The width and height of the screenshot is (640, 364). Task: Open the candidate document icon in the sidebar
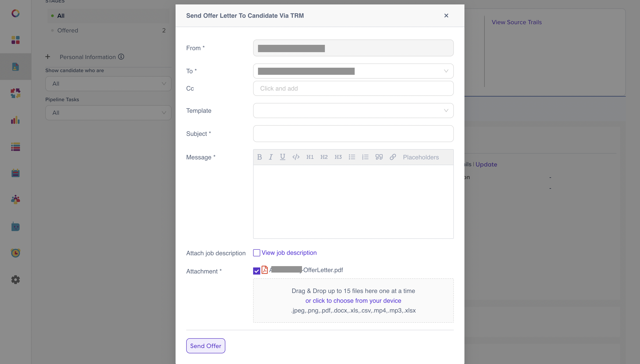point(16,67)
